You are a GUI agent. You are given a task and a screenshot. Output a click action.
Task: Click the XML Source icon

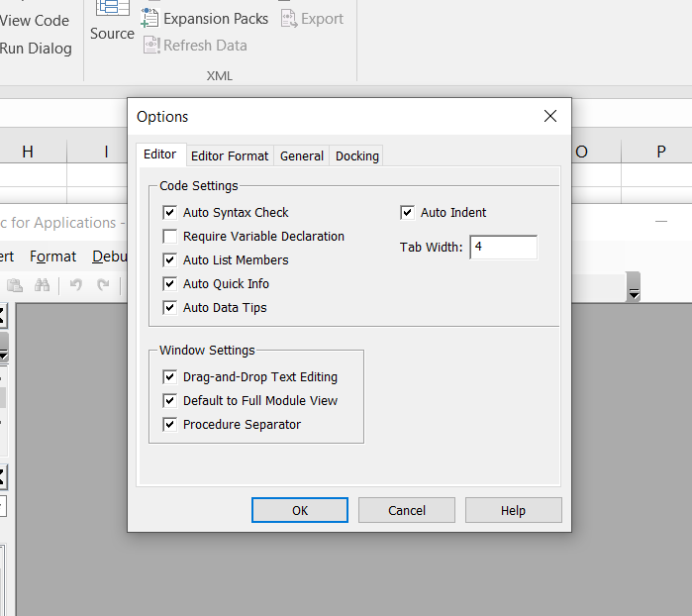tap(112, 22)
